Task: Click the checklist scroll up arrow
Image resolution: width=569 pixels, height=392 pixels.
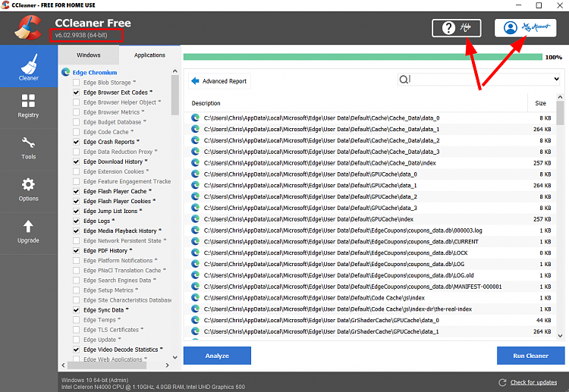Action: tap(175, 71)
